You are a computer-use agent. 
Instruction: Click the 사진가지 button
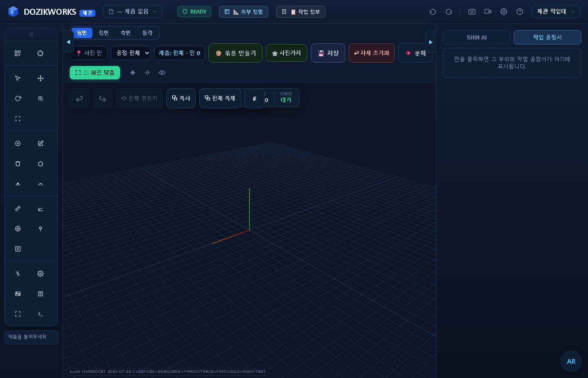point(286,53)
